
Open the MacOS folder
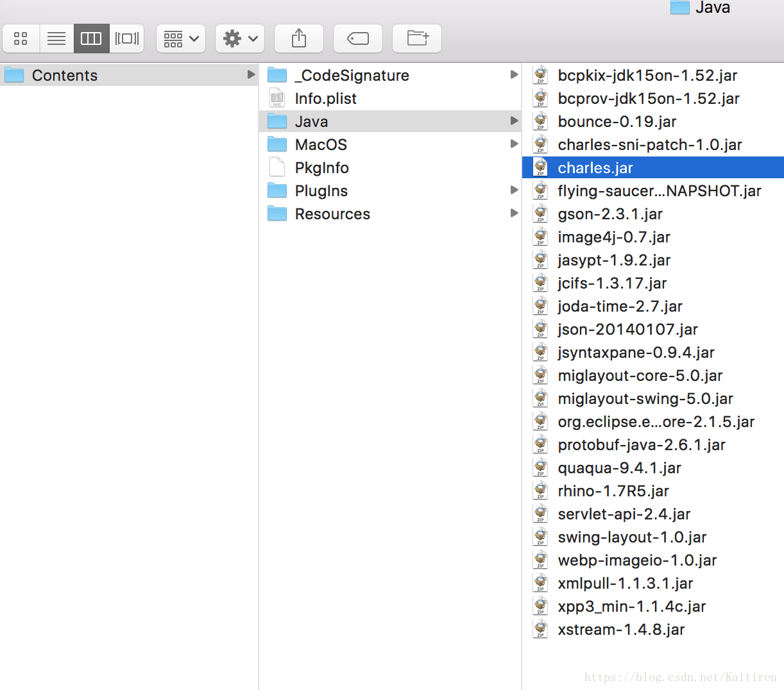[x=390, y=144]
